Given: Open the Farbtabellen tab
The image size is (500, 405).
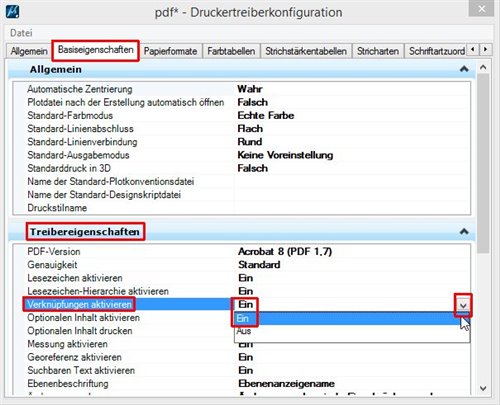Looking at the screenshot, I should pos(231,51).
